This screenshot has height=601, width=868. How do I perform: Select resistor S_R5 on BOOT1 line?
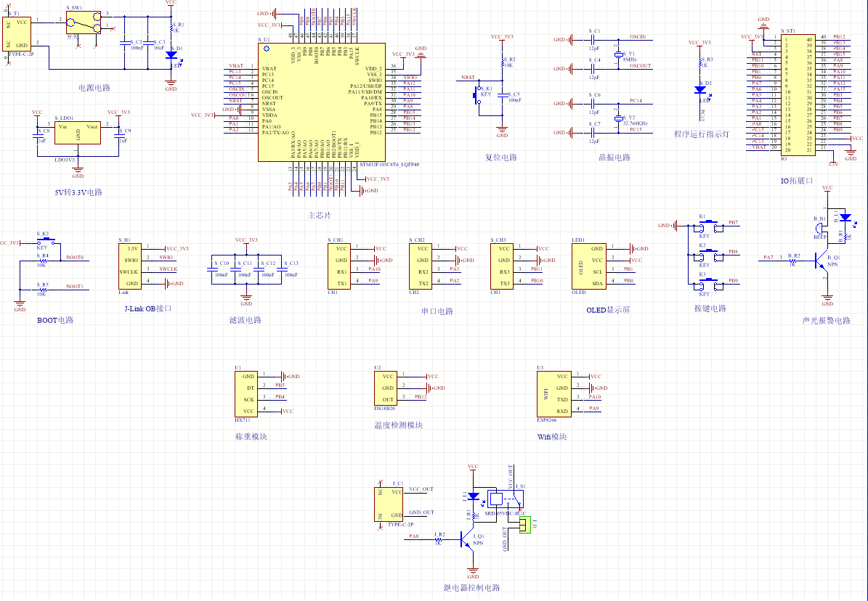pyautogui.click(x=41, y=289)
